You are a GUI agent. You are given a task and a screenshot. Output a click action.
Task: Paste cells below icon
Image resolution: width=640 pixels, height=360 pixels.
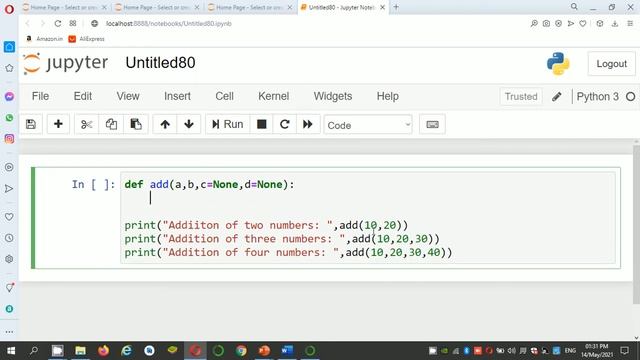[136, 124]
